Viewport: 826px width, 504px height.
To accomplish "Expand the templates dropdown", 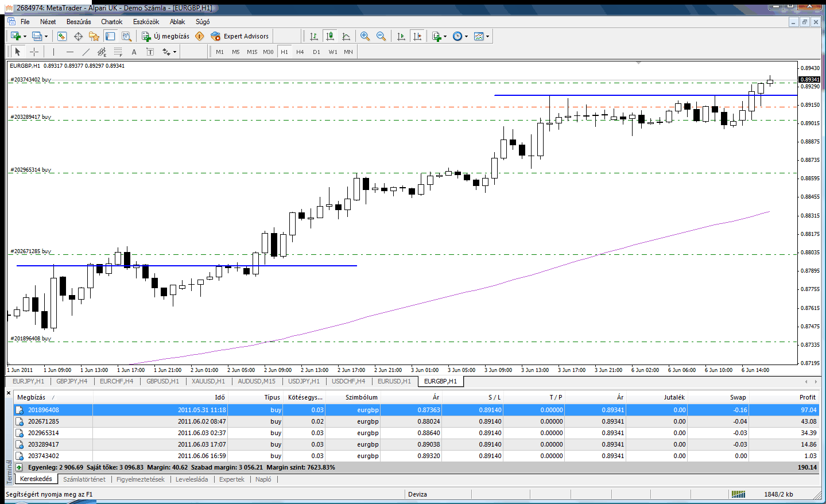I will pyautogui.click(x=487, y=36).
